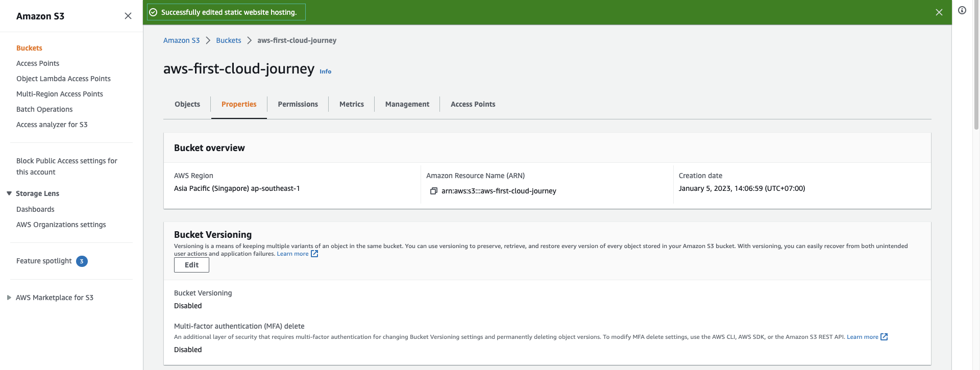Click Amazon S3 breadcrumb link
Screen dimensions: 980x370
pyautogui.click(x=181, y=40)
